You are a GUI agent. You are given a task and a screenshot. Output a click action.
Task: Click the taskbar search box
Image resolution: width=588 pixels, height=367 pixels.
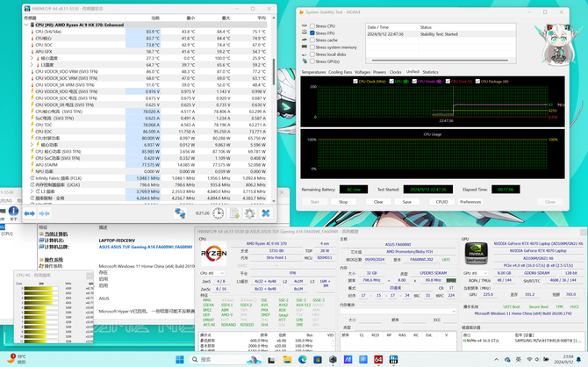point(225,359)
